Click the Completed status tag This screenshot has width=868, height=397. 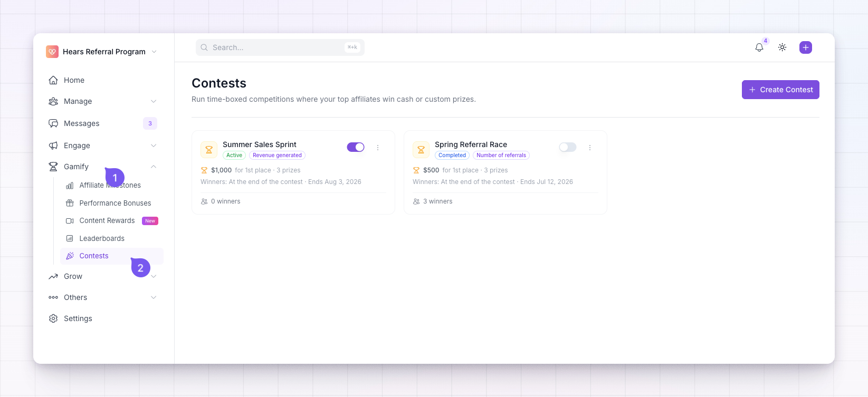point(452,155)
